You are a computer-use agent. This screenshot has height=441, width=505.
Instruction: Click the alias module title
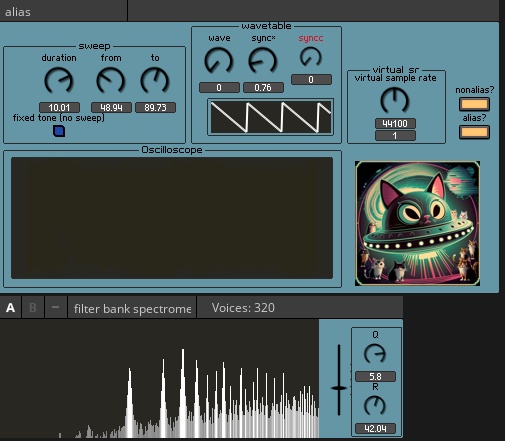coord(18,12)
